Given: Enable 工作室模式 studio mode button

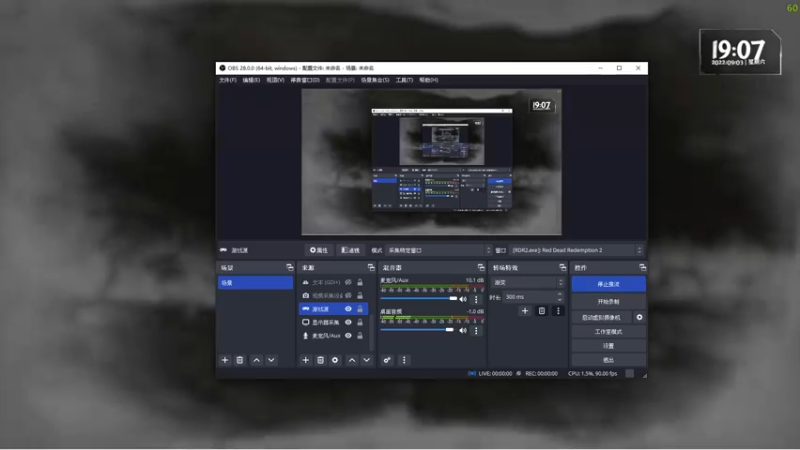Looking at the screenshot, I should coord(609,332).
